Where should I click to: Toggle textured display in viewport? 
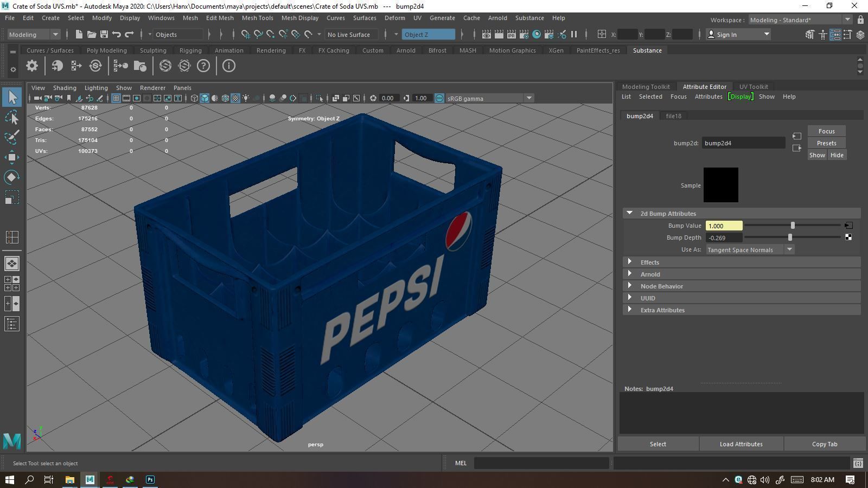pyautogui.click(x=235, y=98)
